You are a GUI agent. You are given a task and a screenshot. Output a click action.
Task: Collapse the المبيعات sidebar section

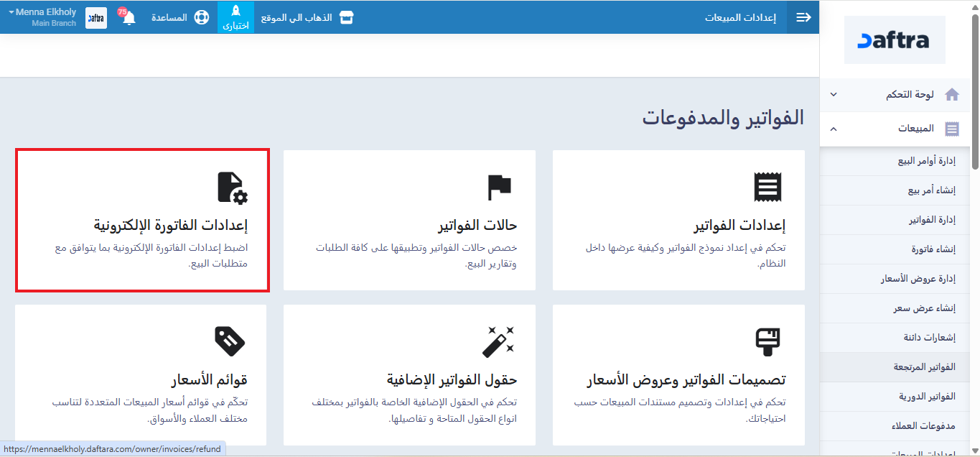834,129
